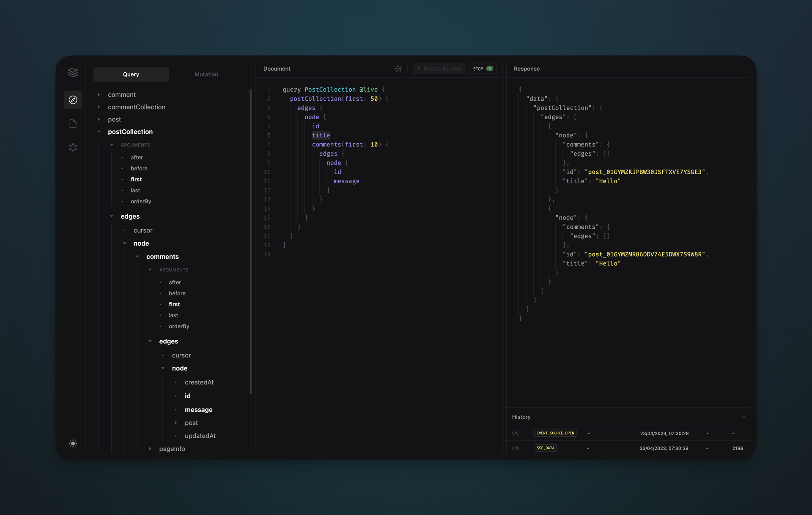Toggle the message field in tree
The width and height of the screenshot is (812, 515).
[x=199, y=410]
